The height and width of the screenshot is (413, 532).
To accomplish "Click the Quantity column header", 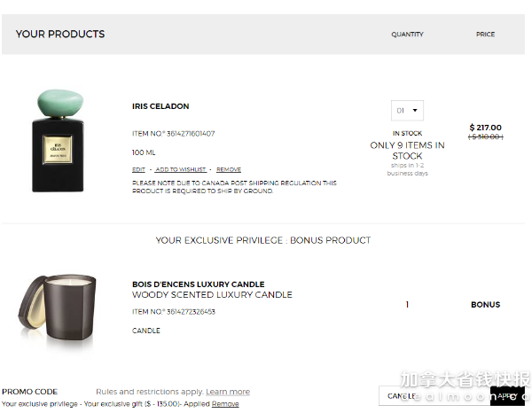I will pyautogui.click(x=407, y=35).
